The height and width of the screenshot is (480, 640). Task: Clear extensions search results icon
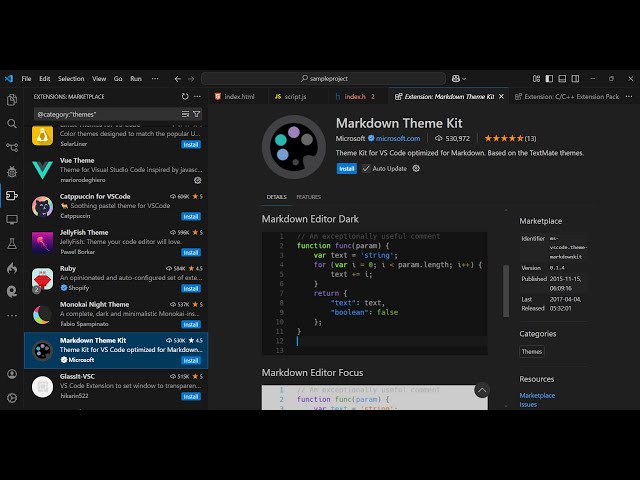[x=185, y=114]
